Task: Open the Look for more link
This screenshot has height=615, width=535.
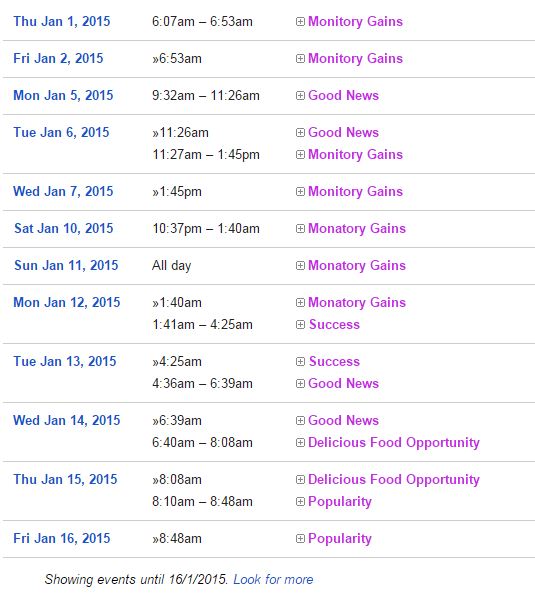Action: [x=273, y=580]
